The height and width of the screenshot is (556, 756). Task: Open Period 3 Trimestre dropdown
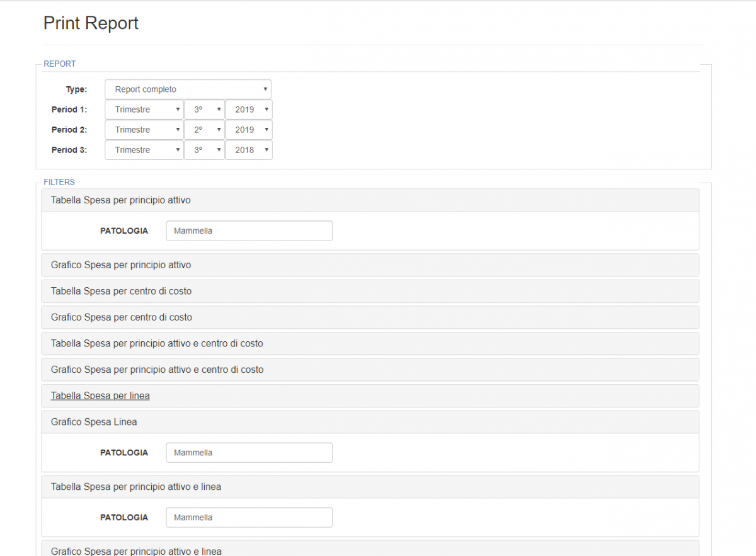144,150
